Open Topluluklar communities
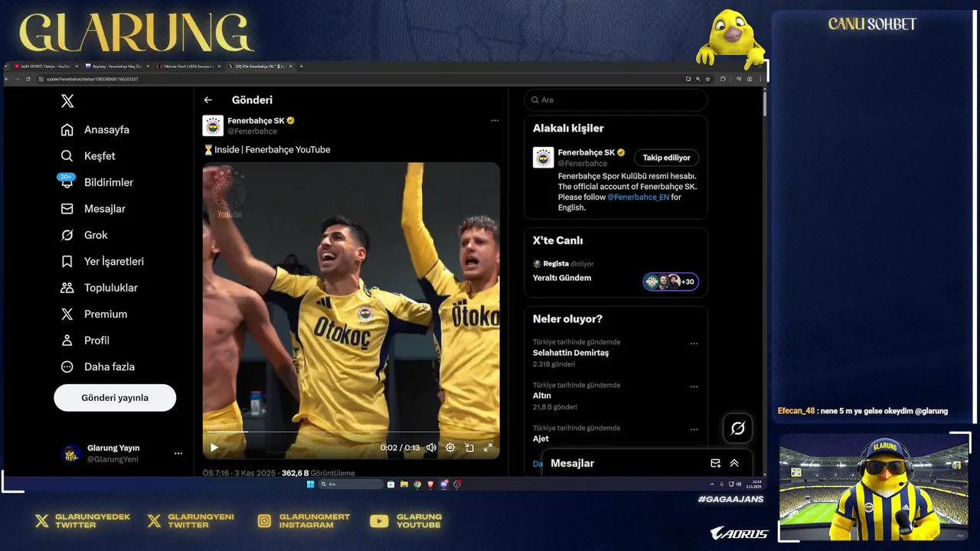980x551 pixels. [100, 288]
